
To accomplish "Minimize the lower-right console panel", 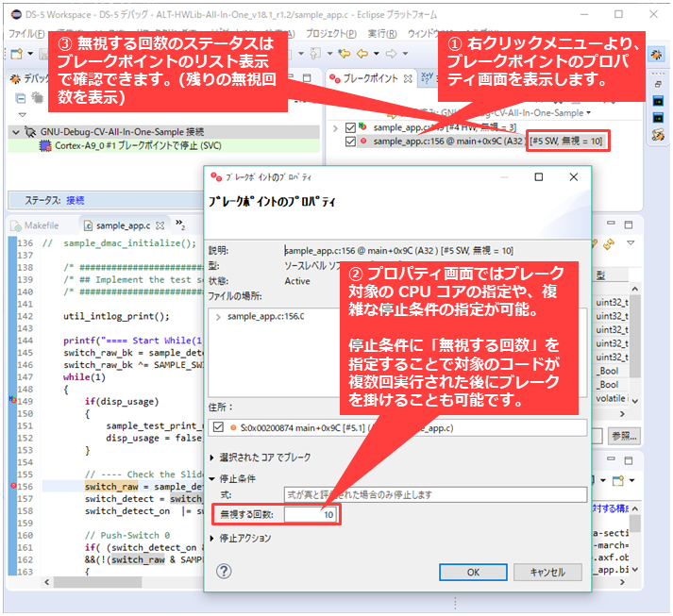I will pos(611,459).
